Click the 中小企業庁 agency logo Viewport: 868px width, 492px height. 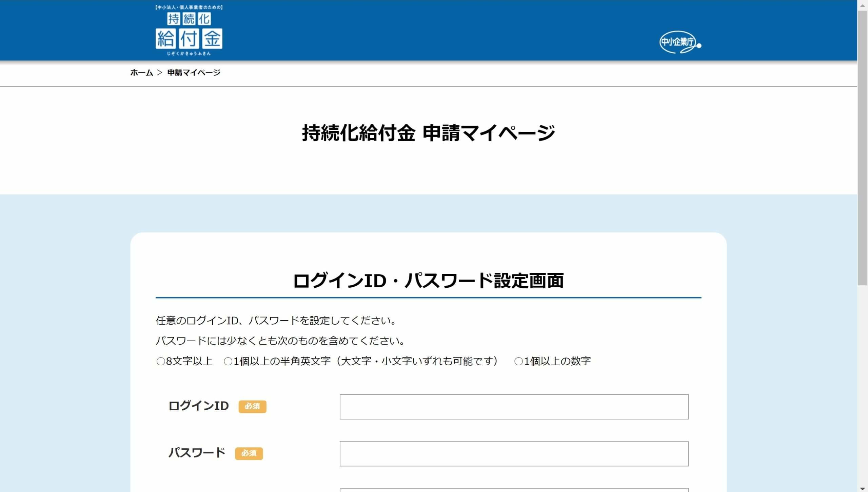pyautogui.click(x=680, y=43)
